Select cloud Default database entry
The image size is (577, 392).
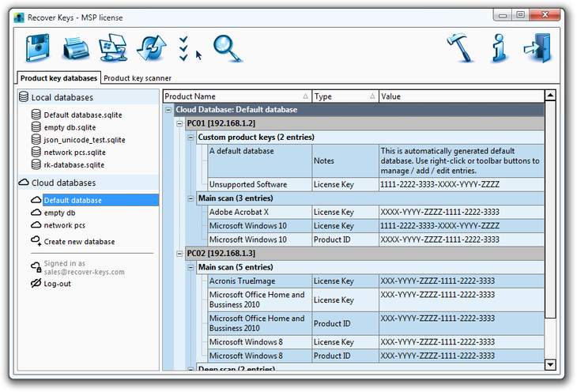coord(101,200)
